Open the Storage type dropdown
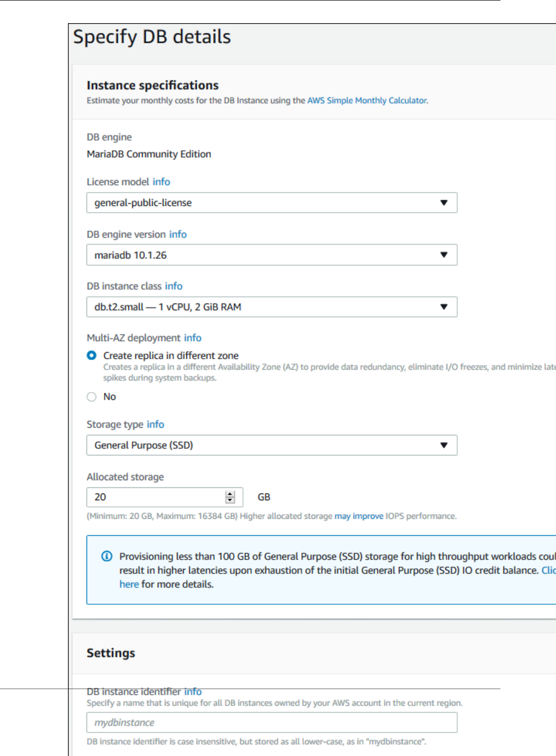556x756 pixels. (x=271, y=445)
